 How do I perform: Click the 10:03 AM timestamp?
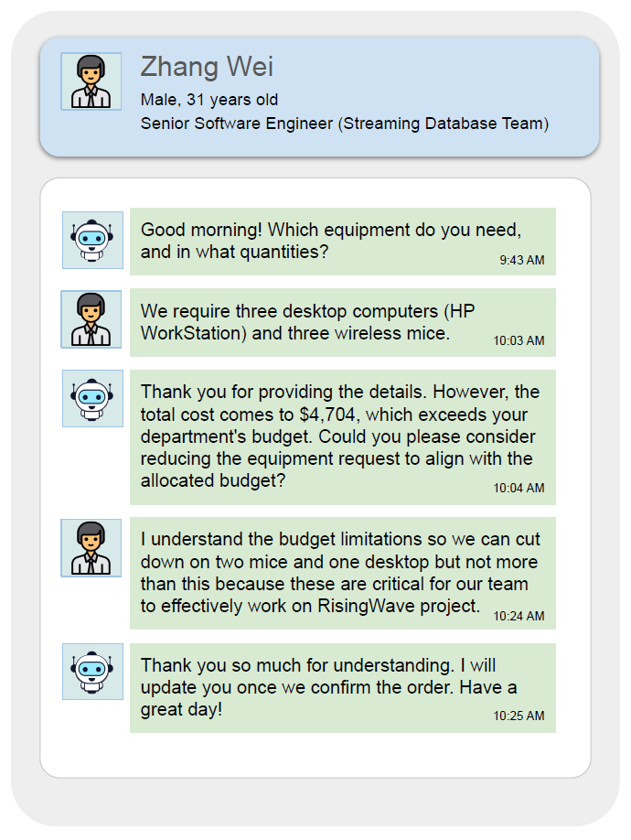pos(519,341)
